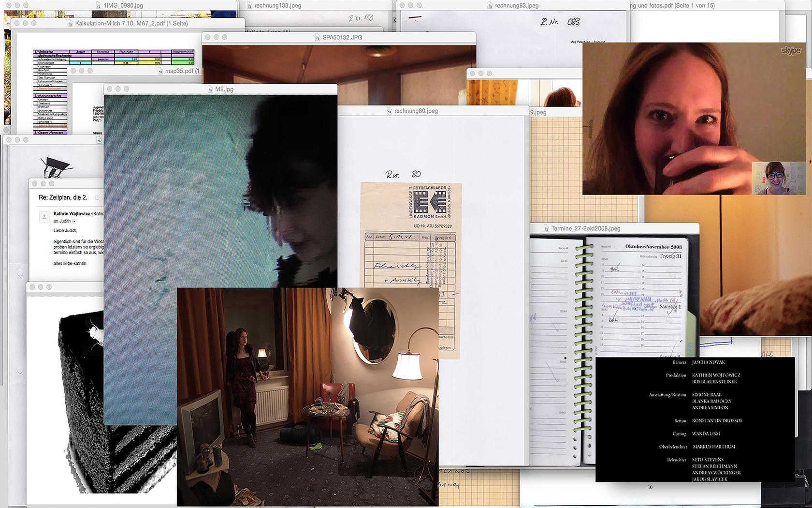The height and width of the screenshot is (508, 812).
Task: Click the map35.pdf window title
Action: point(182,71)
